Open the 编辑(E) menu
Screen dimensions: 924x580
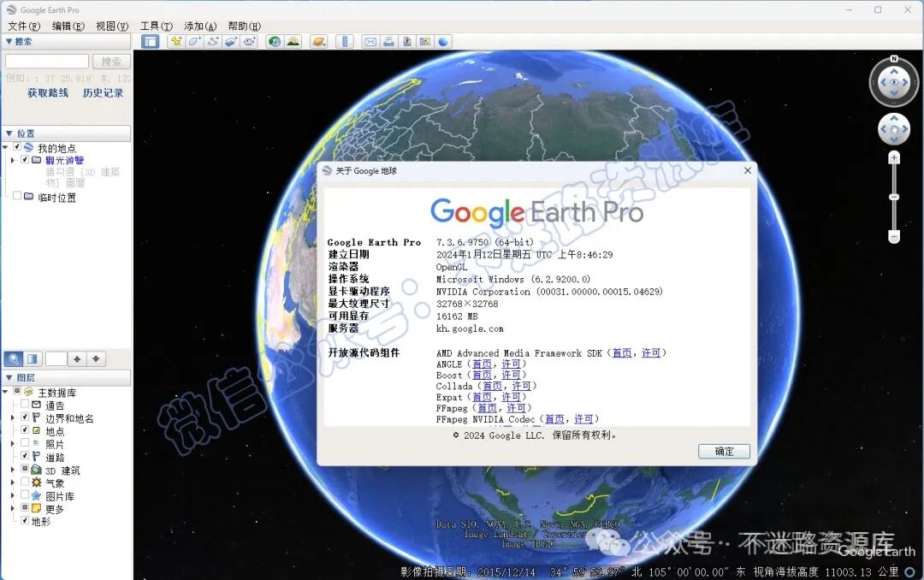point(68,26)
